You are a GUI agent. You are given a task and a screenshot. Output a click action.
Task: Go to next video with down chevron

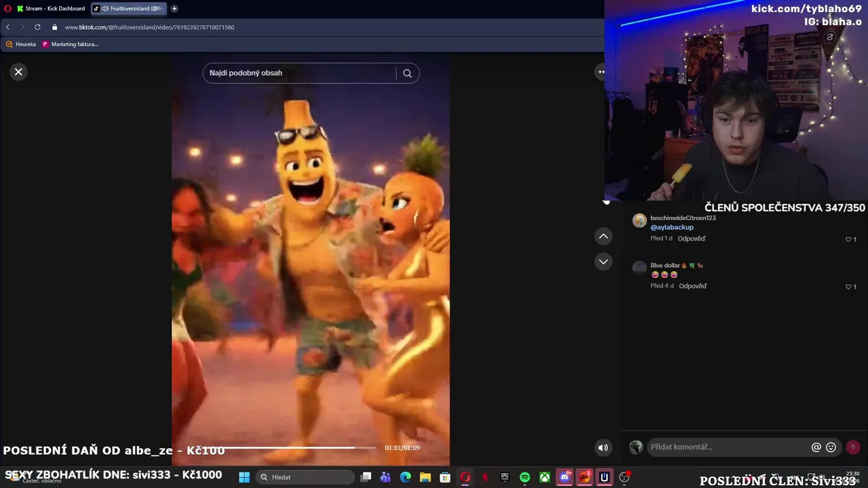tap(603, 262)
